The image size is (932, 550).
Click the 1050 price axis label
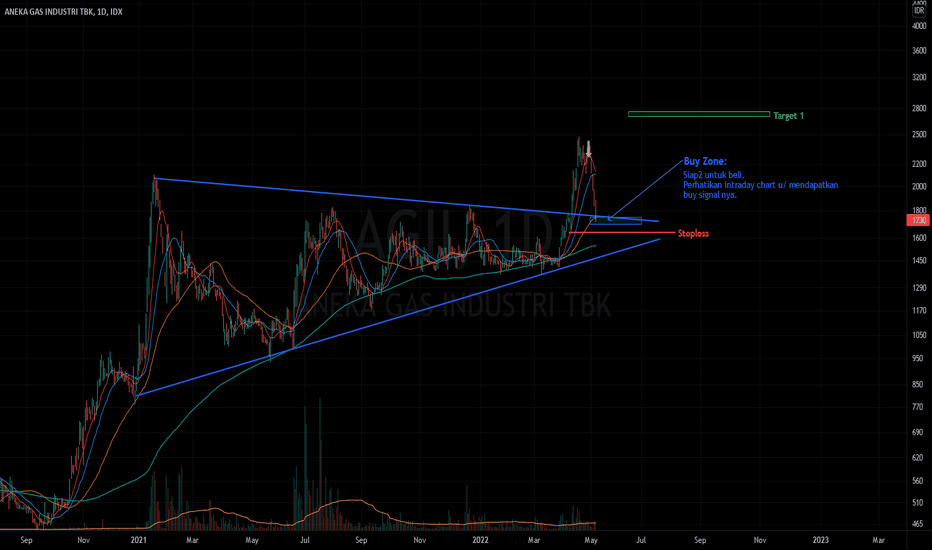(x=919, y=335)
